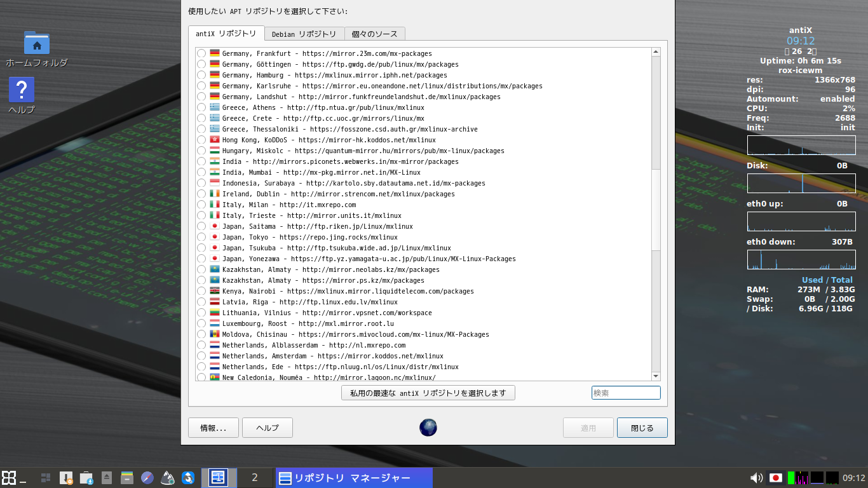Click the Netherlands, Alblasserdam nl.mxrepo.com row
The image size is (868, 488).
tap(314, 345)
